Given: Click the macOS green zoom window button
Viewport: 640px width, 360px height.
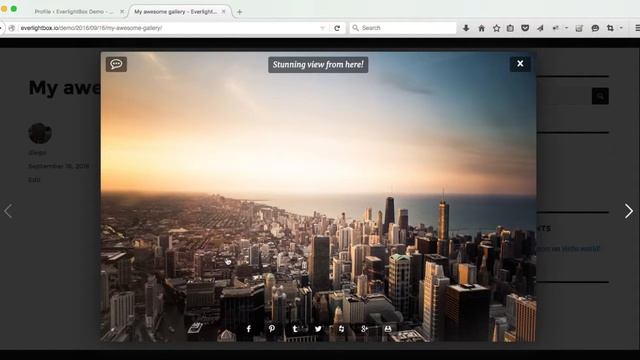Looking at the screenshot, I should 13,9.
